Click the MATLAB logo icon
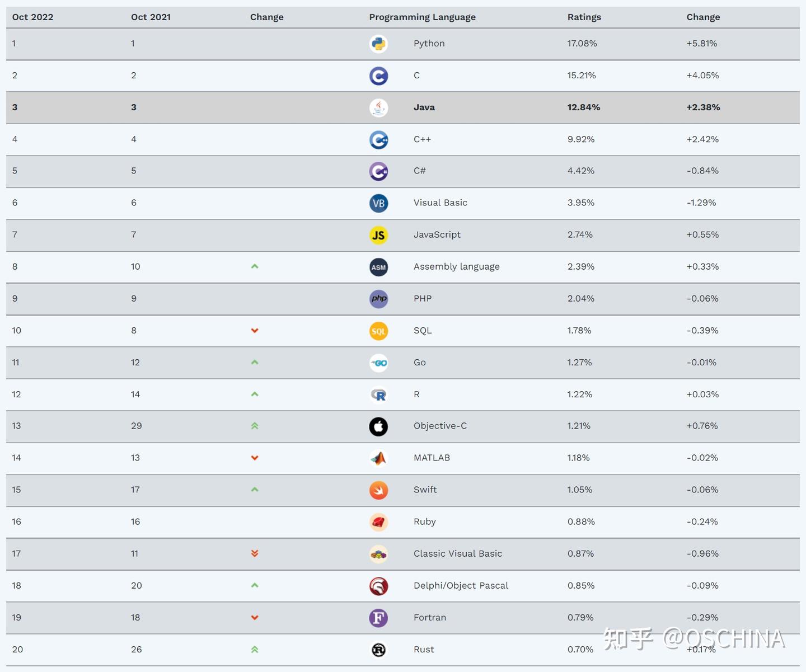 tap(379, 458)
